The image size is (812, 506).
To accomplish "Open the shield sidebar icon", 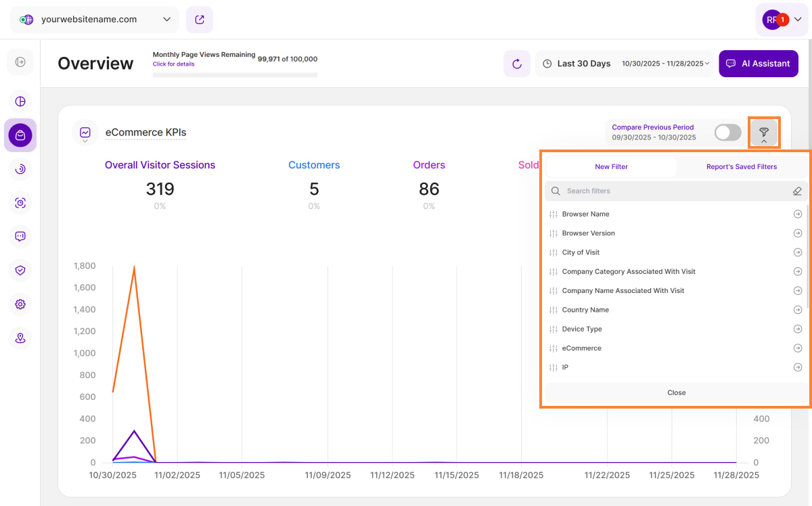I will click(20, 271).
